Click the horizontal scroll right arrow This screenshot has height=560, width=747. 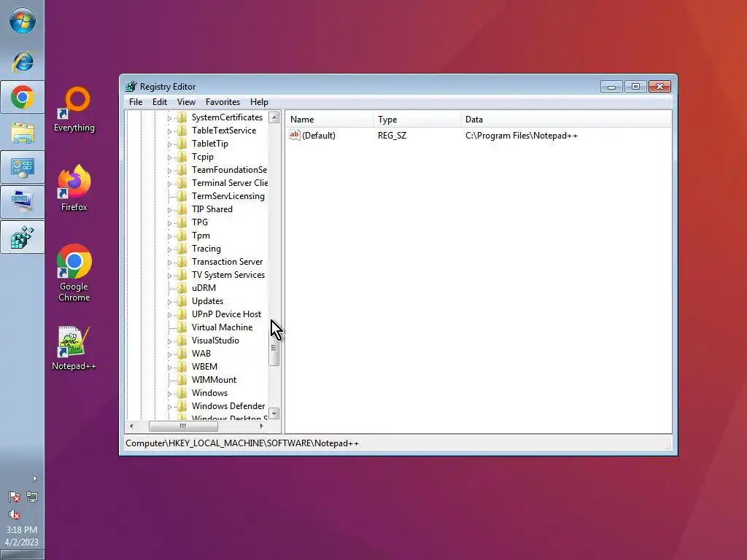coord(261,426)
